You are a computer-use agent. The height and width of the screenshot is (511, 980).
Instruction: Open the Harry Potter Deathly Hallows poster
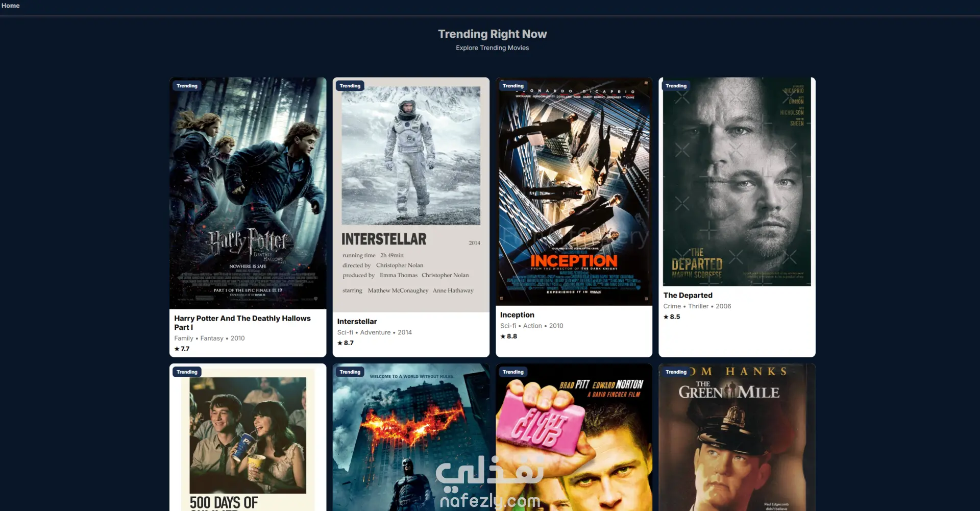coord(248,193)
